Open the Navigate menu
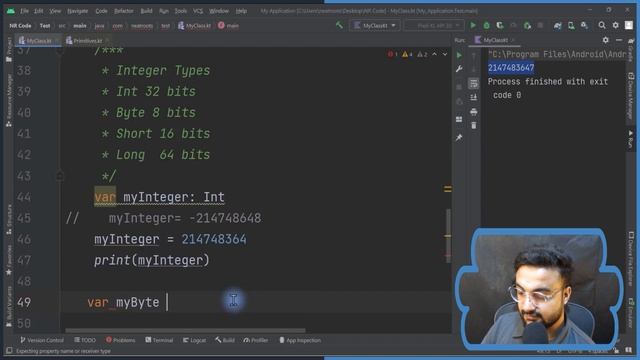640x360 pixels. [78, 11]
